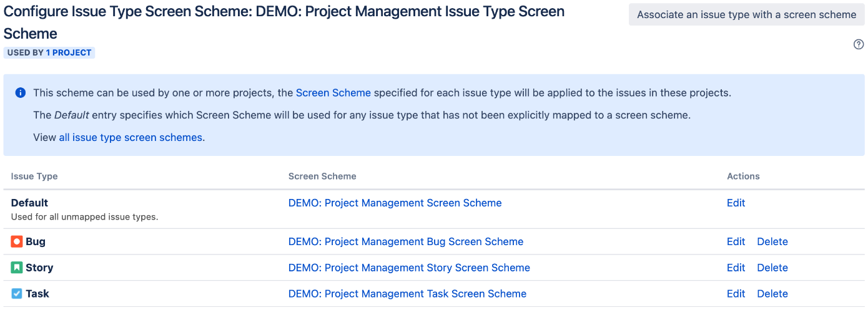Viewport: 868px width, 310px height.
Task: Open the Task Screen Scheme link
Action: pos(407,294)
